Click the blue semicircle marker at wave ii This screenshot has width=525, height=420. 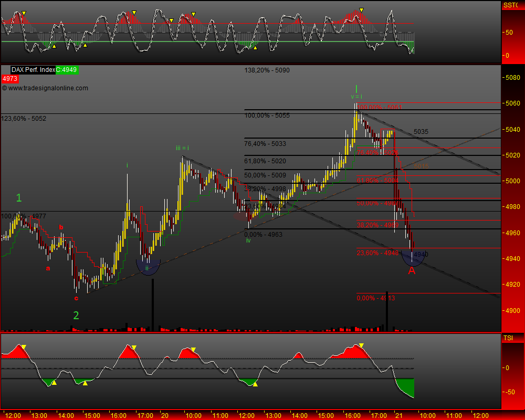click(x=148, y=267)
